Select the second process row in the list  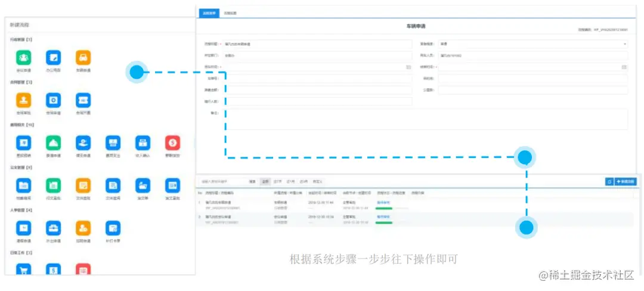416,219
